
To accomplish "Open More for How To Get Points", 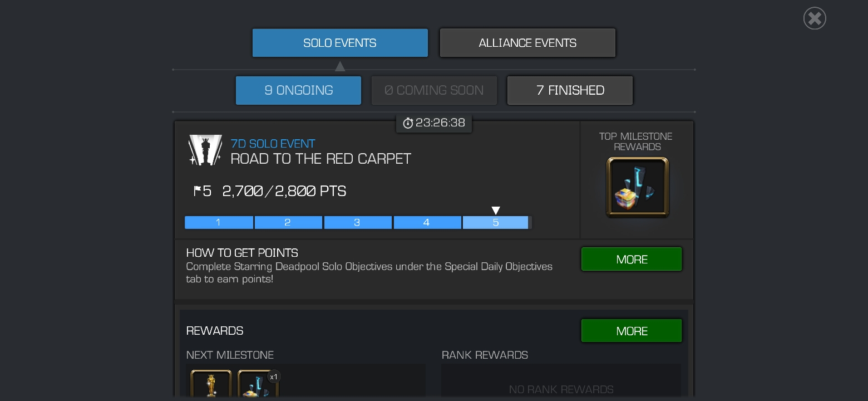I will pos(632,260).
